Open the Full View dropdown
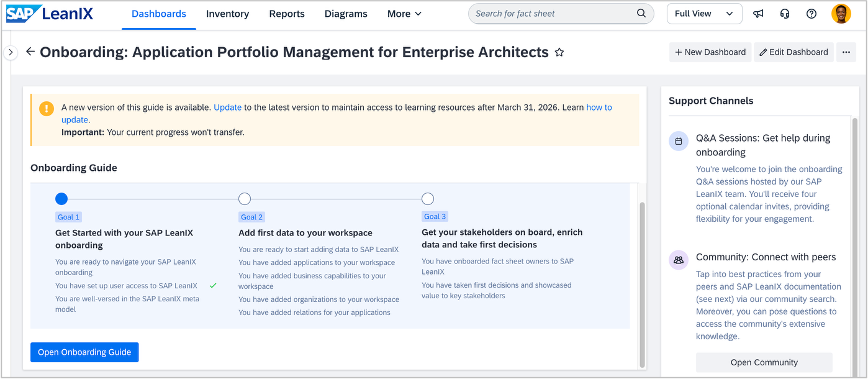 [704, 14]
